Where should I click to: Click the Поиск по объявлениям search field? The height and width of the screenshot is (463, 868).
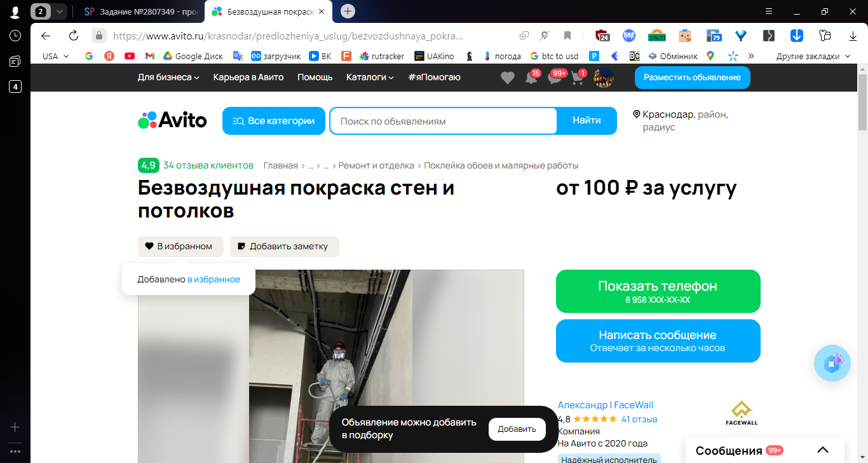point(443,121)
